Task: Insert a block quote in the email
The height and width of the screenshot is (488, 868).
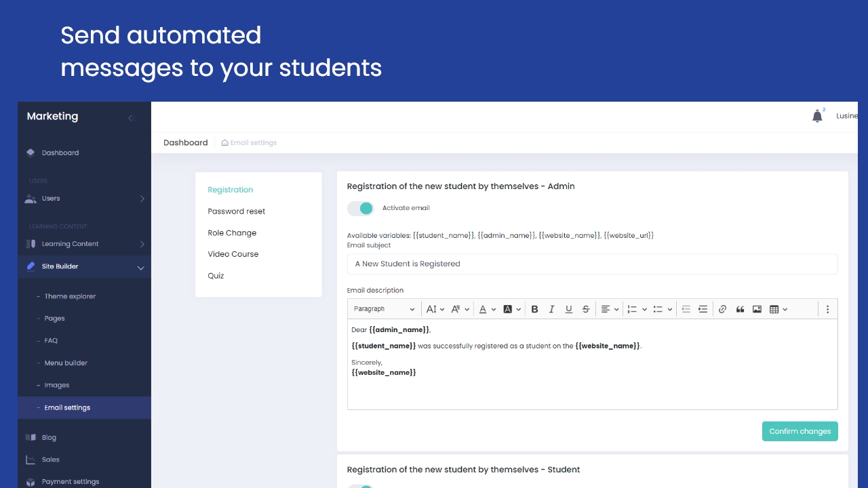Action: tap(740, 309)
